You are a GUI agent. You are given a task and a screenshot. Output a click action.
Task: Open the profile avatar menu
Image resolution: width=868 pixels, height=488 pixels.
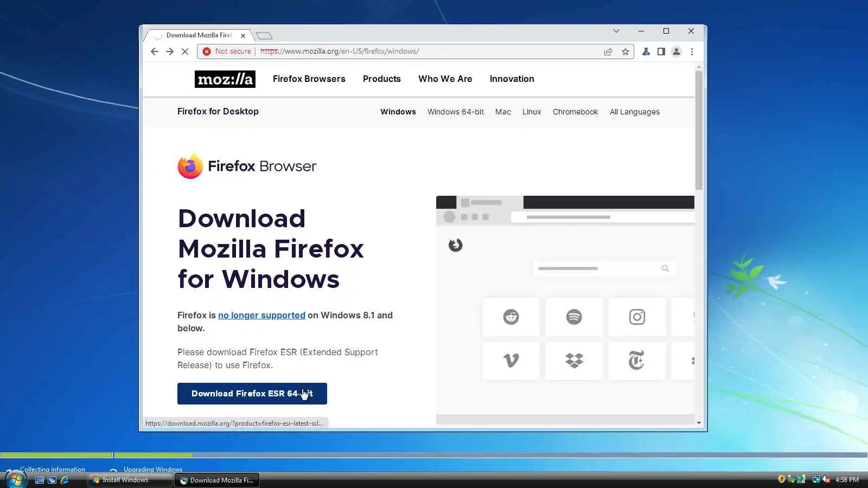tap(676, 52)
